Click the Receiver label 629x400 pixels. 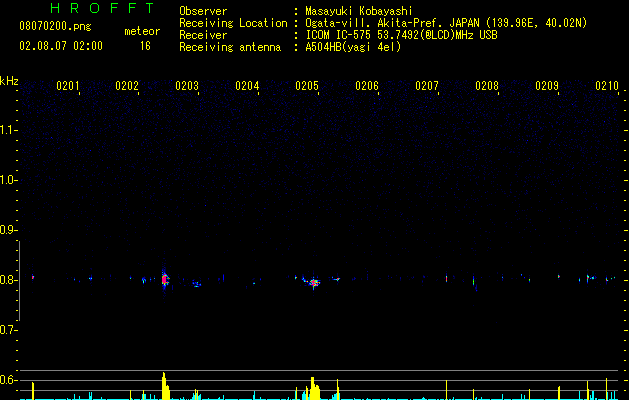pyautogui.click(x=203, y=35)
